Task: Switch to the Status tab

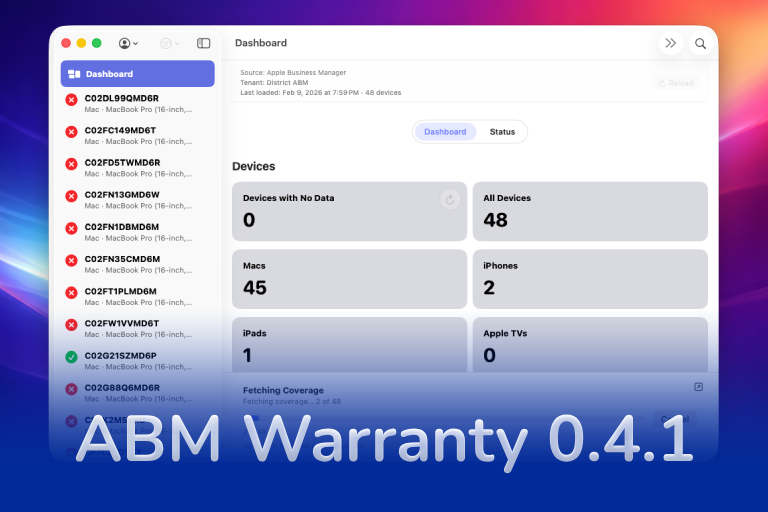Action: (x=502, y=132)
